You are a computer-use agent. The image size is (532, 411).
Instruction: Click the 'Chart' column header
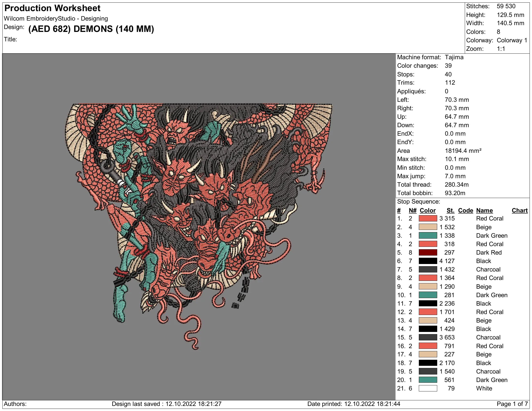click(x=520, y=210)
